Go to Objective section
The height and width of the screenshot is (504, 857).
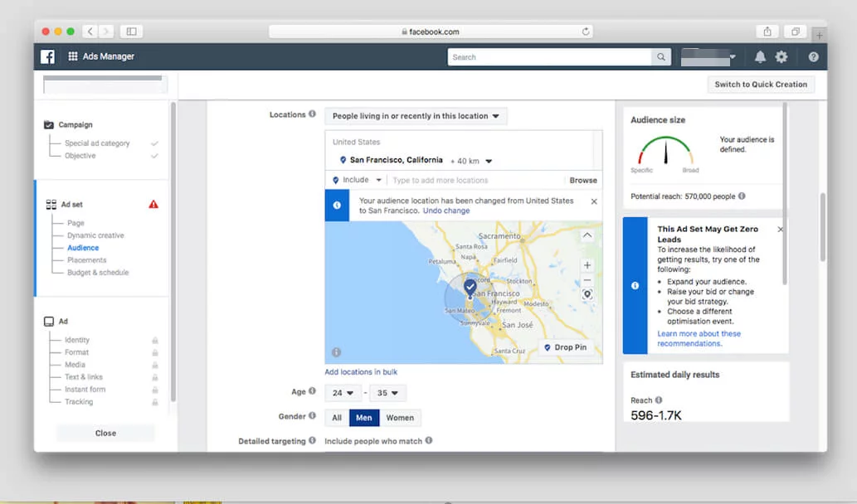(x=80, y=156)
